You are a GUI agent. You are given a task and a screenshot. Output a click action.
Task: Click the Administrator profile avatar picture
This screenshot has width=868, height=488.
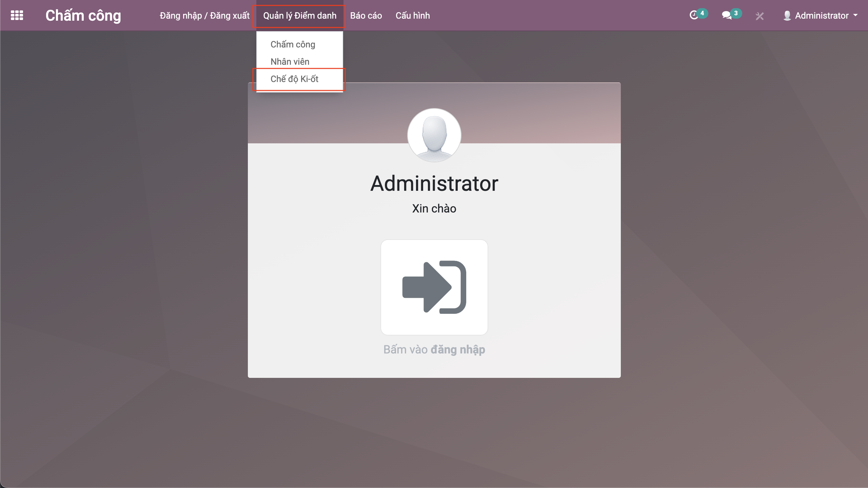point(434,135)
